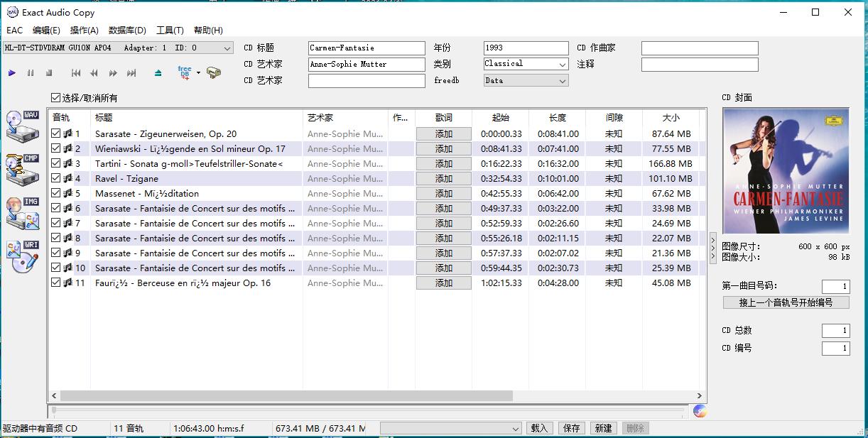868x438 pixels.
Task: Click the Carmen-Fantasie cover art thumbnail
Action: click(x=786, y=170)
